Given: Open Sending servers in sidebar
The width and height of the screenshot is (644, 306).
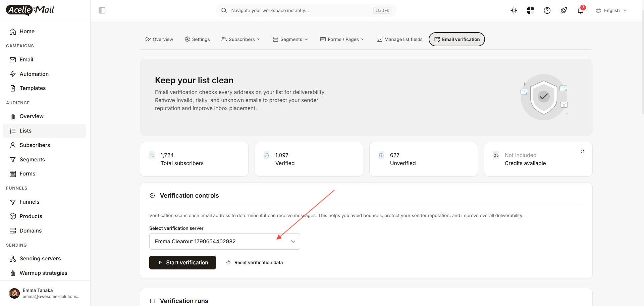Looking at the screenshot, I should (44, 258).
